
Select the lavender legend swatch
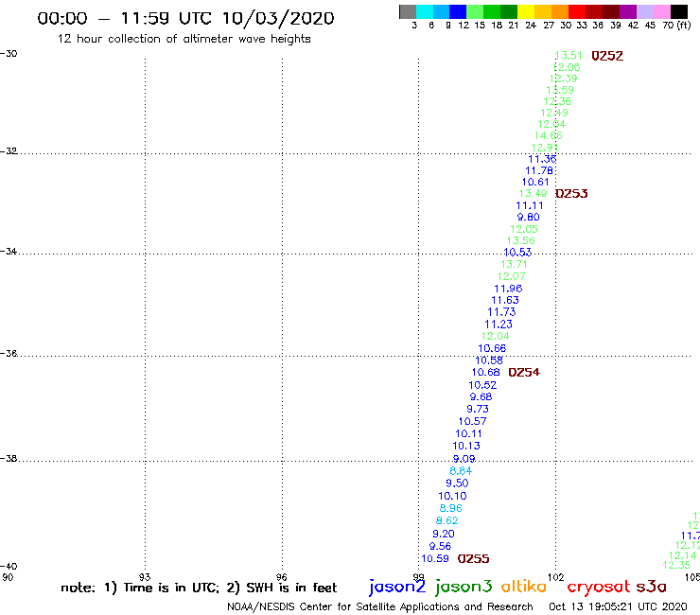pos(644,11)
